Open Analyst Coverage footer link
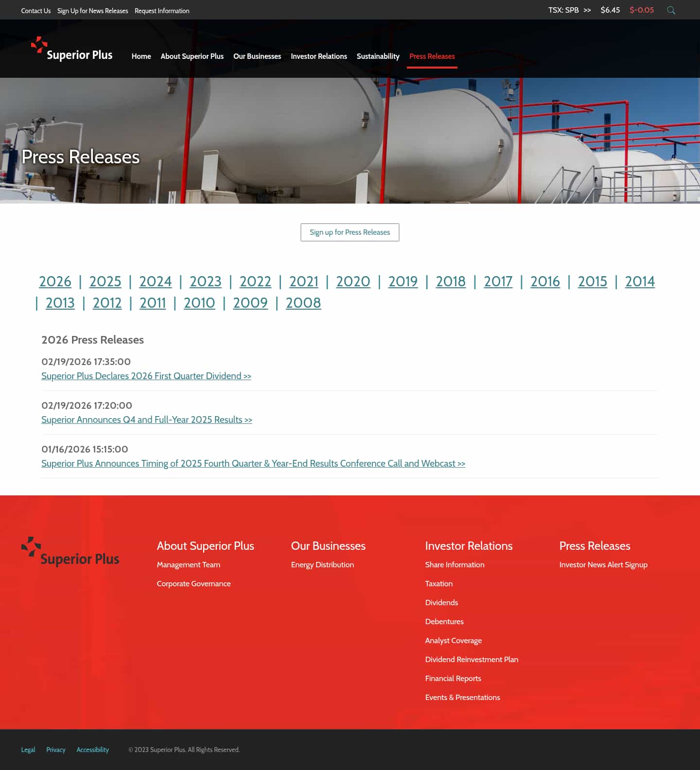 tap(454, 641)
